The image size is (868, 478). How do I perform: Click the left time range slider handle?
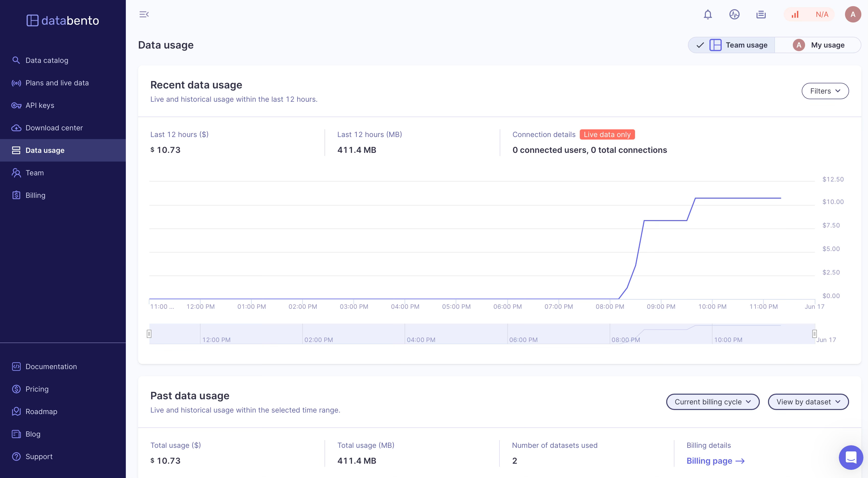pos(149,334)
